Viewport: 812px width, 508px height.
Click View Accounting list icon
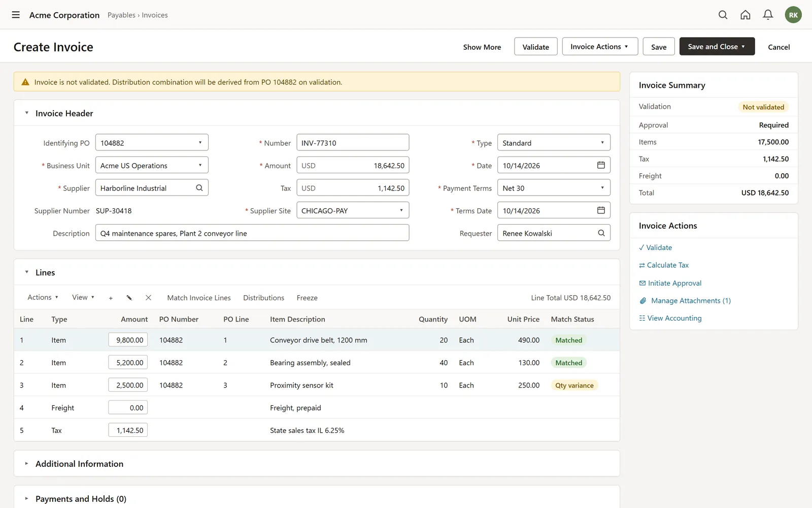pos(642,318)
